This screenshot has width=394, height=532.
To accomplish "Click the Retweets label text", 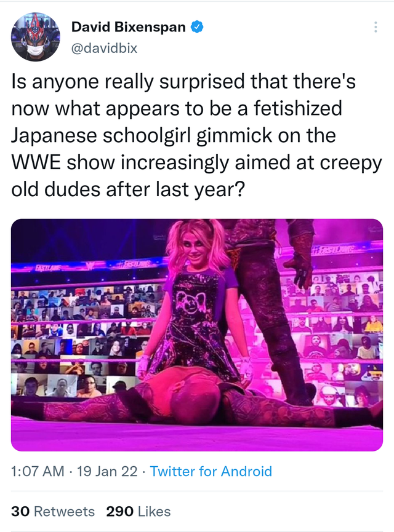I will click(65, 511).
